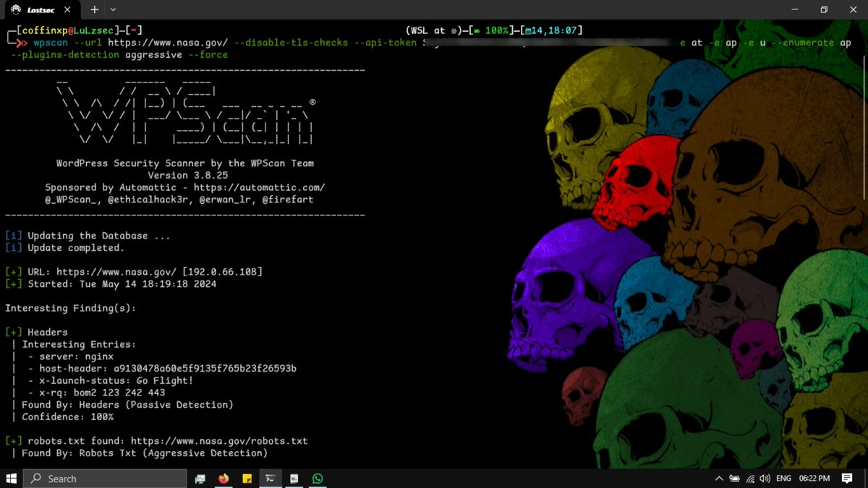The height and width of the screenshot is (488, 868).
Task: Click the "--disable-tls-checks" flag in the command
Action: point(291,43)
